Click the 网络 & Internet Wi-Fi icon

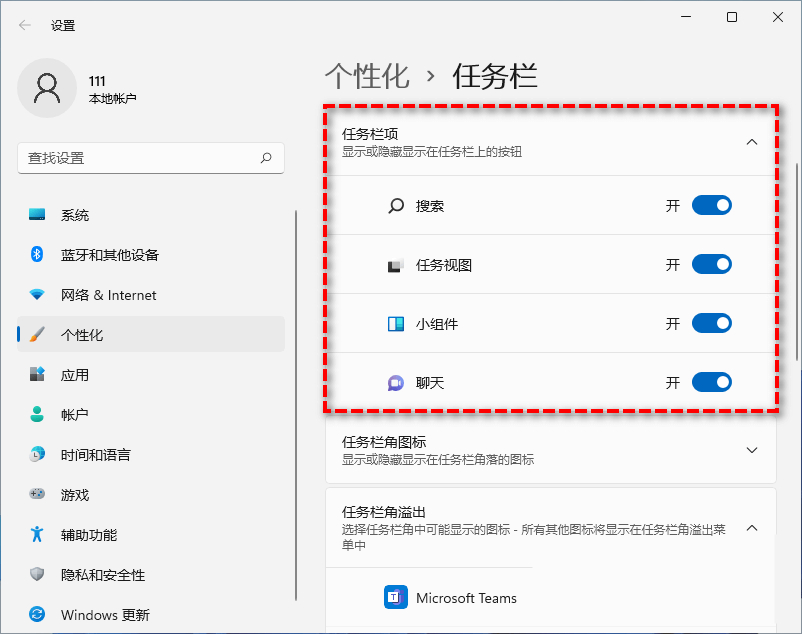[37, 295]
